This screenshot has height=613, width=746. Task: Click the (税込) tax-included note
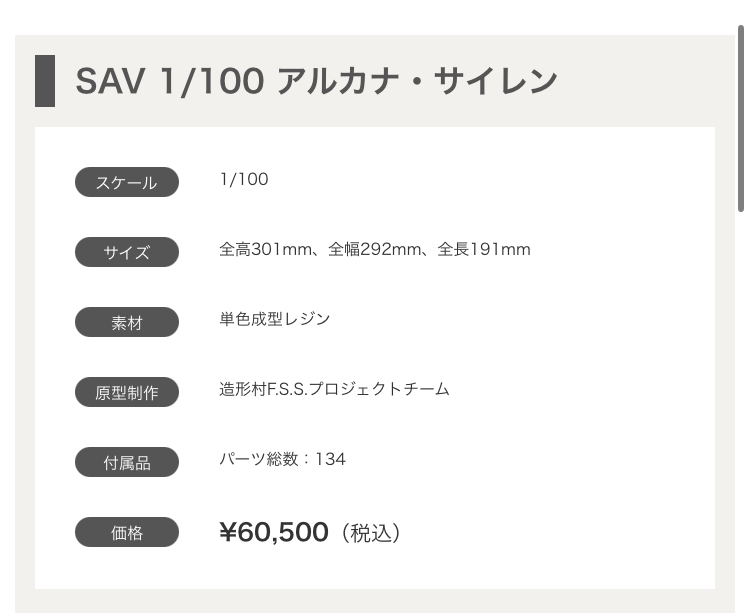coord(370,533)
